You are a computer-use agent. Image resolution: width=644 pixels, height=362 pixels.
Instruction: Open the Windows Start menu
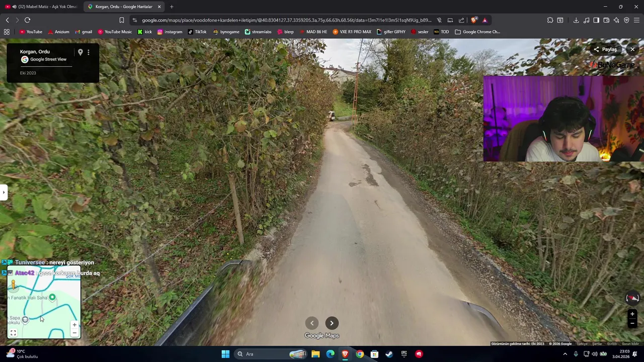tap(225, 354)
